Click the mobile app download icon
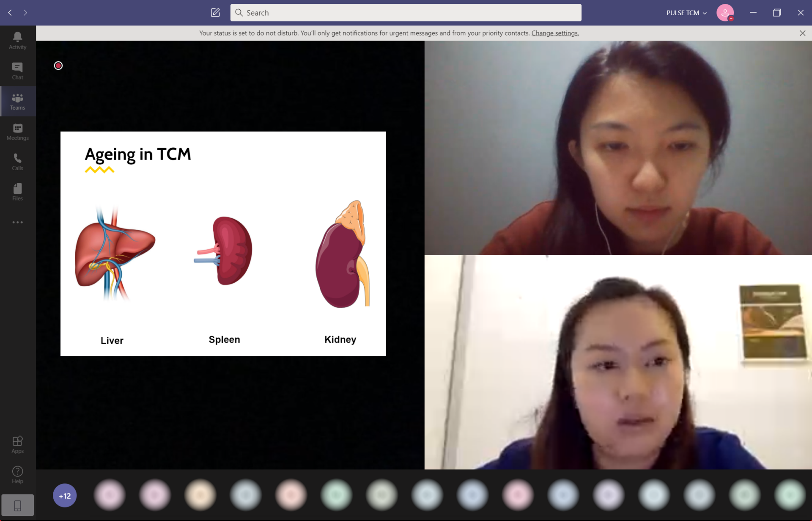812x521 pixels. [x=17, y=505]
